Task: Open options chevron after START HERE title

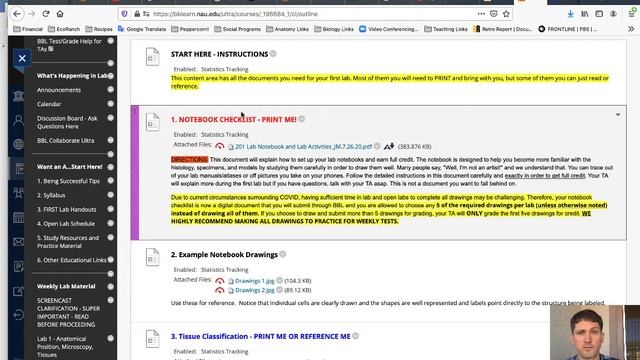Action: tap(273, 53)
